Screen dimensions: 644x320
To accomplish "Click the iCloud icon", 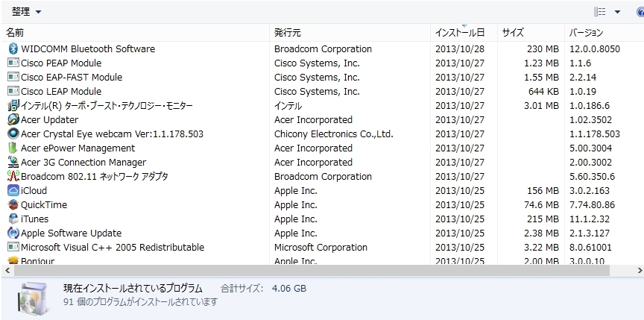I will (x=13, y=191).
